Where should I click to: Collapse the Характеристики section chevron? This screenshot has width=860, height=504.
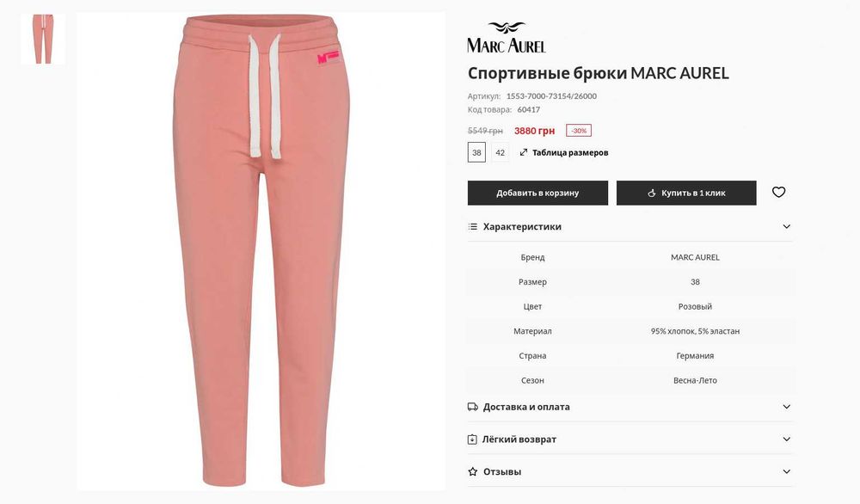[x=787, y=226]
